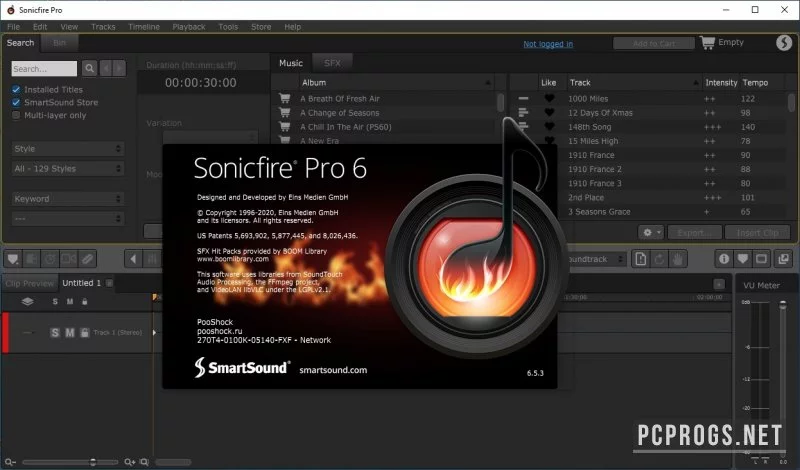Screen dimensions: 800x470
Task: Click the video camera icon in the timeline toolbar
Action: pos(68,259)
